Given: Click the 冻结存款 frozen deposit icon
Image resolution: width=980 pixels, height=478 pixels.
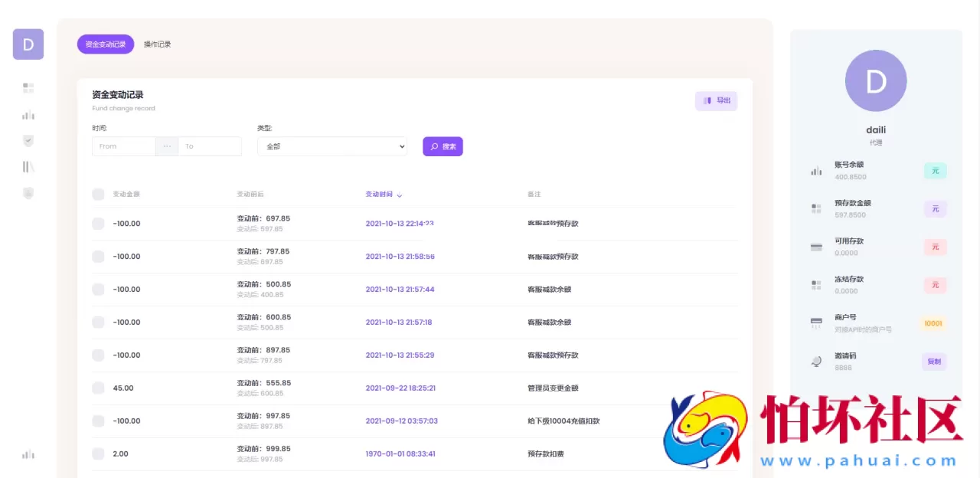Looking at the screenshot, I should click(816, 284).
